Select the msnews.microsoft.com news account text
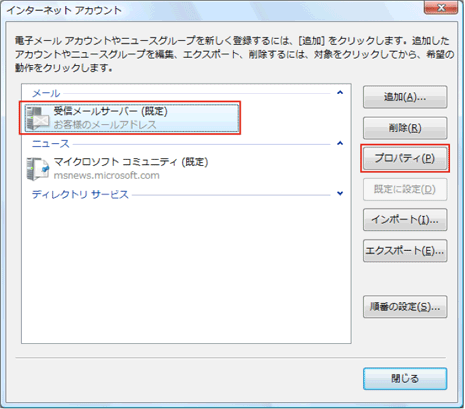 pos(107,175)
